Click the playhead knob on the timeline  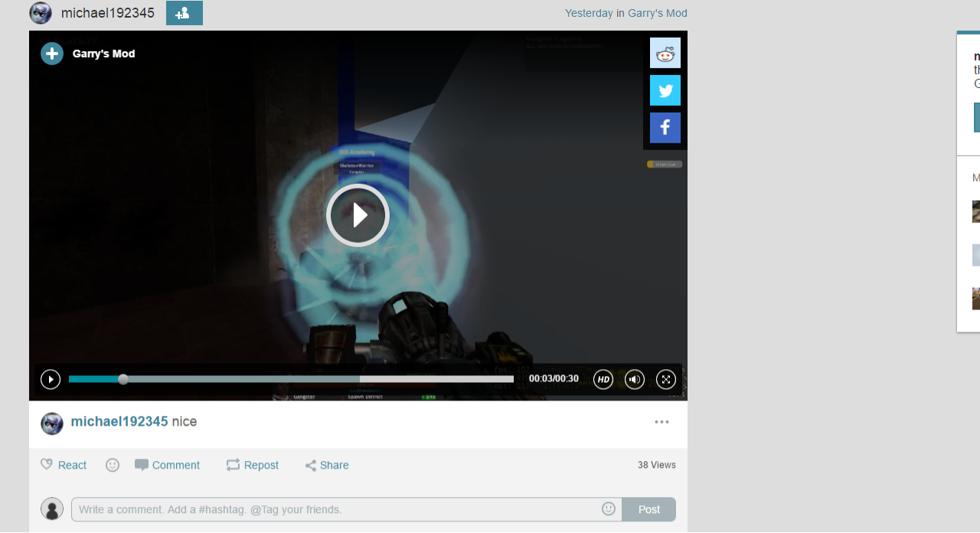coord(123,379)
